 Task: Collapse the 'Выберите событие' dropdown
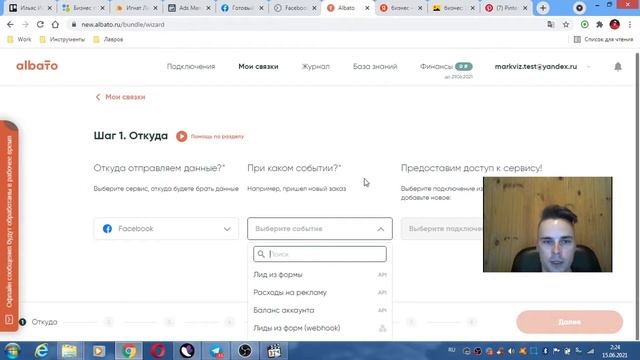pos(380,229)
